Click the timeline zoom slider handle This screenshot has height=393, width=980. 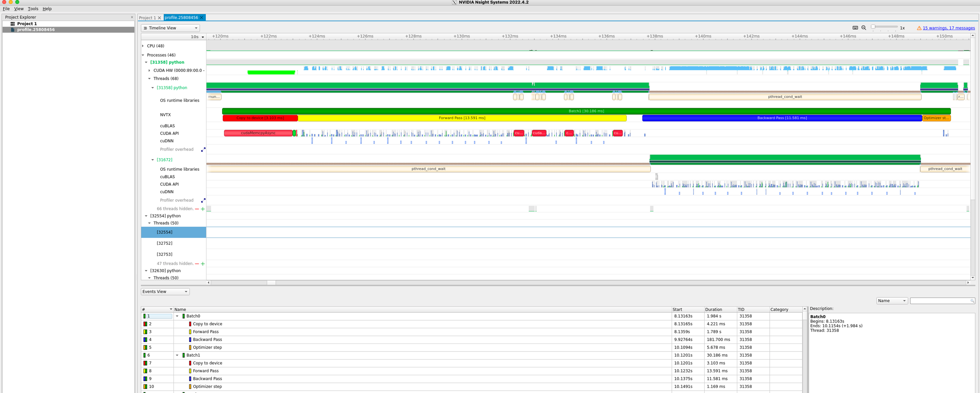click(x=873, y=27)
